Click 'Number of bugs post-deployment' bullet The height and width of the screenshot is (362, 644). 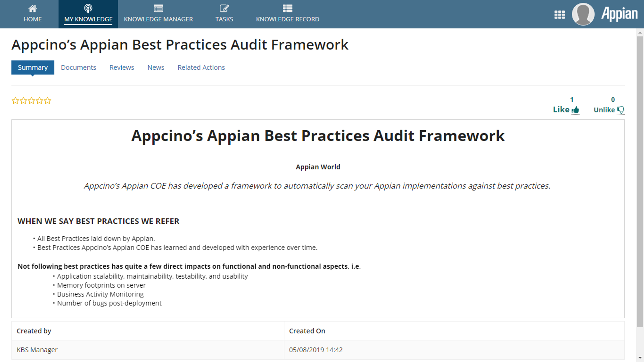[x=109, y=303]
